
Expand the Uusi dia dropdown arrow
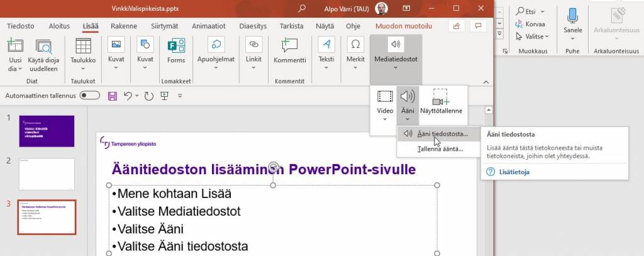[x=19, y=69]
